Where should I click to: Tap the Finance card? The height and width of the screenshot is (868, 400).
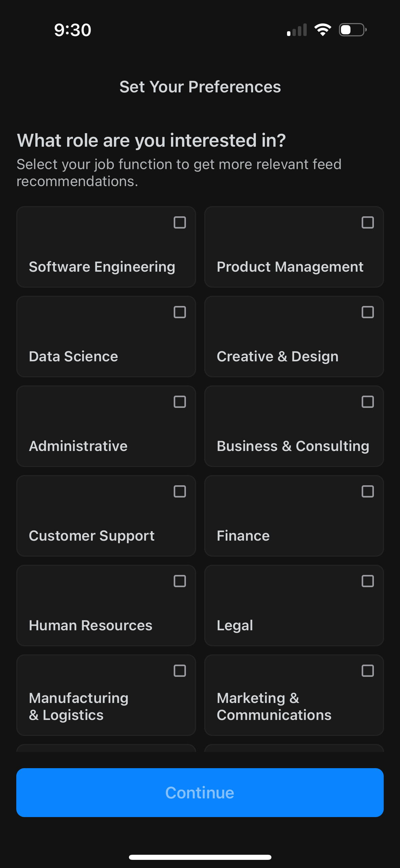click(x=293, y=516)
